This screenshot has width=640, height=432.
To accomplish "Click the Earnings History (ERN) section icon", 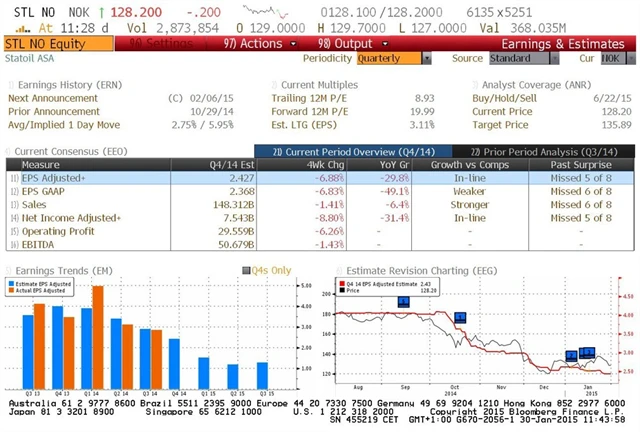I will pyautogui.click(x=10, y=87).
